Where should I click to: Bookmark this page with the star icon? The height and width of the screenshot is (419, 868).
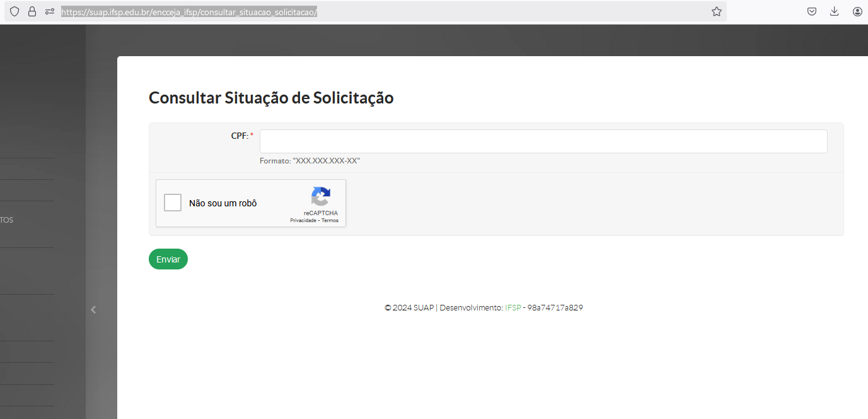coord(716,11)
